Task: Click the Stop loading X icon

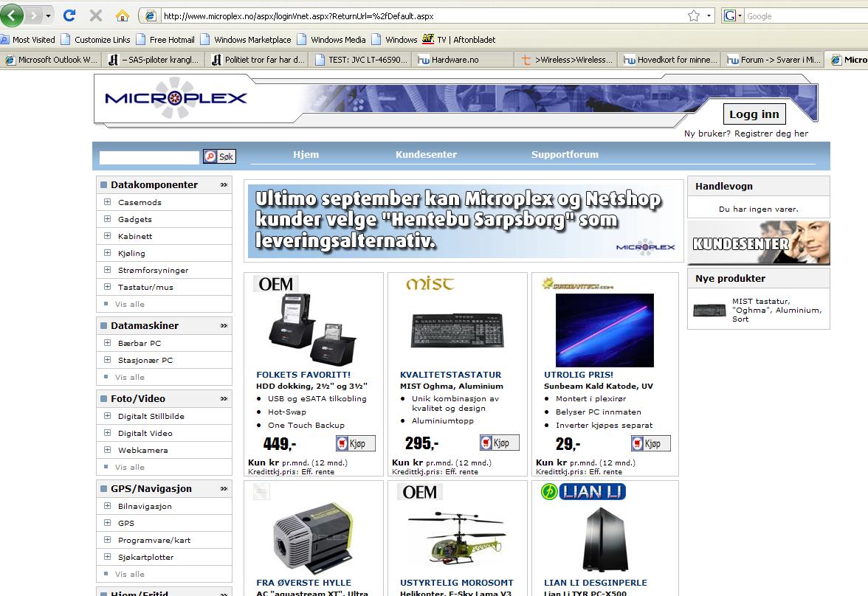Action: pos(96,15)
